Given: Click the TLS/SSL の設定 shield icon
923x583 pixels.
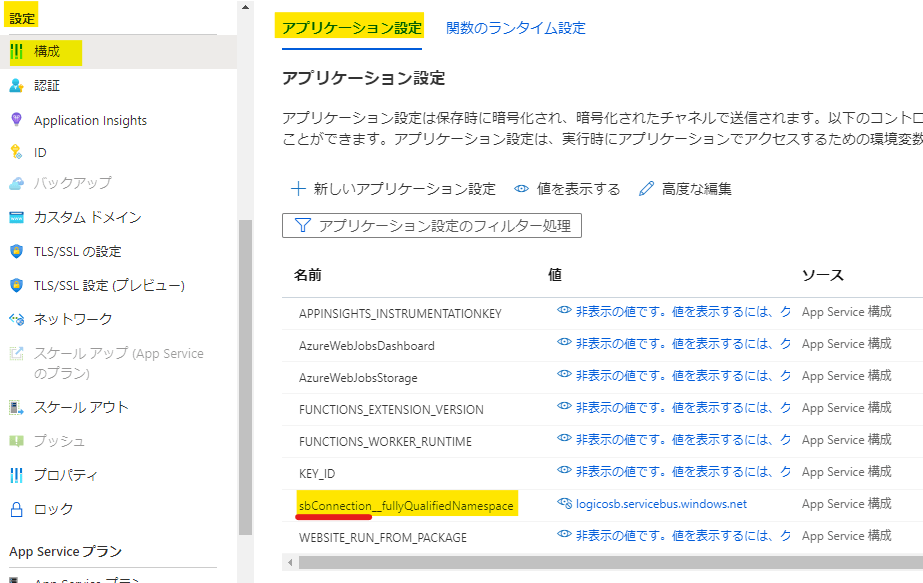Looking at the screenshot, I should [x=16, y=251].
